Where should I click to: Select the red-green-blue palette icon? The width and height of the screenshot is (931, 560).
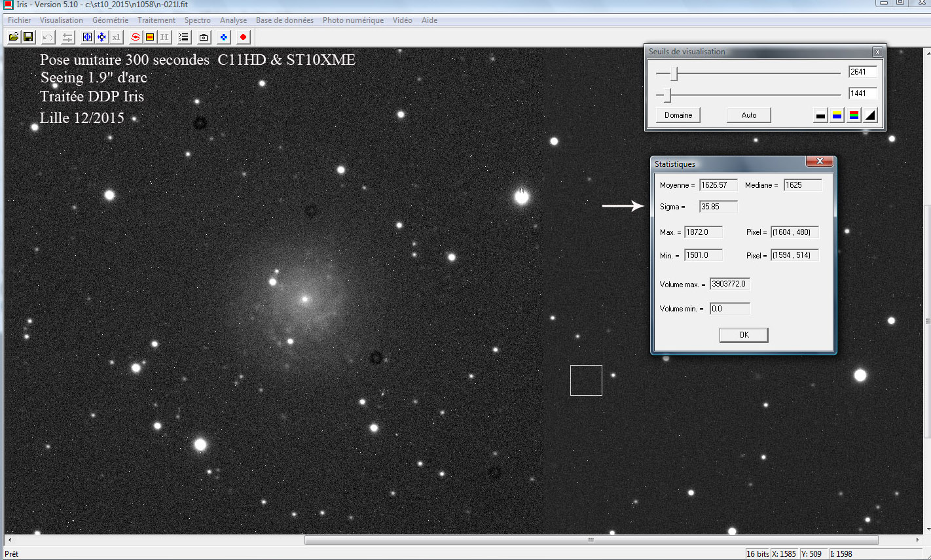tap(854, 116)
